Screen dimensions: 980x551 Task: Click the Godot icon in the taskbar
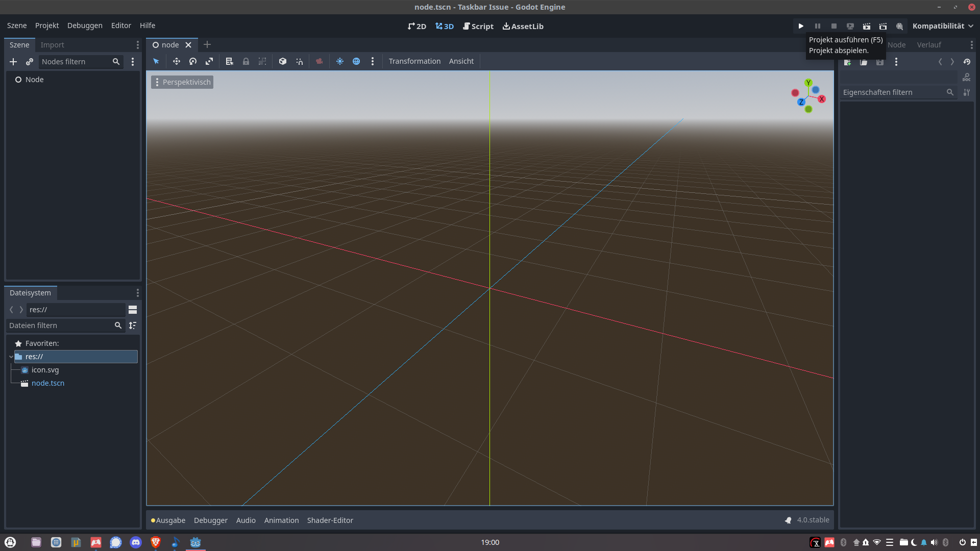point(195,542)
